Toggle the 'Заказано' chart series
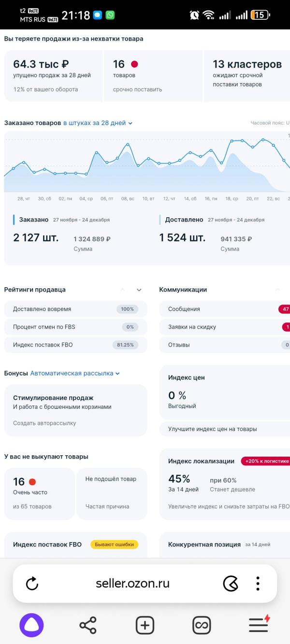Image resolution: width=290 pixels, height=644 pixels. 34,220
